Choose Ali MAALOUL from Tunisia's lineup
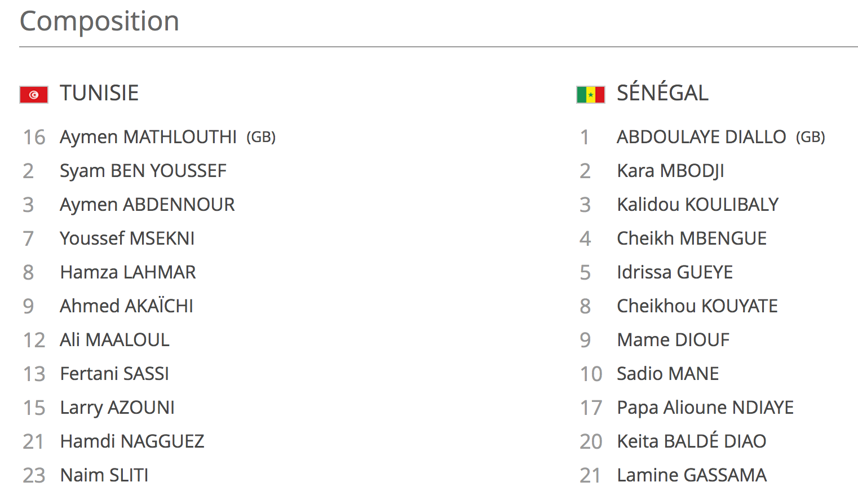This screenshot has width=858, height=504. (x=115, y=340)
